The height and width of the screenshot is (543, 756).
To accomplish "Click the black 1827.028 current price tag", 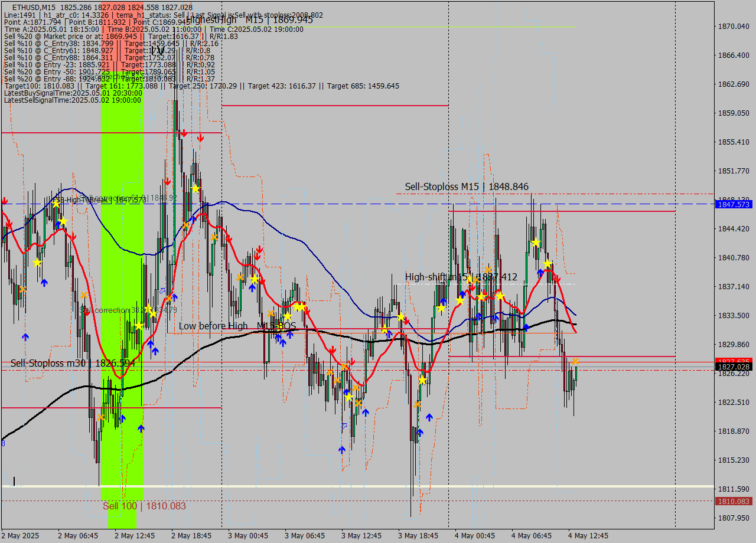I will coord(734,367).
